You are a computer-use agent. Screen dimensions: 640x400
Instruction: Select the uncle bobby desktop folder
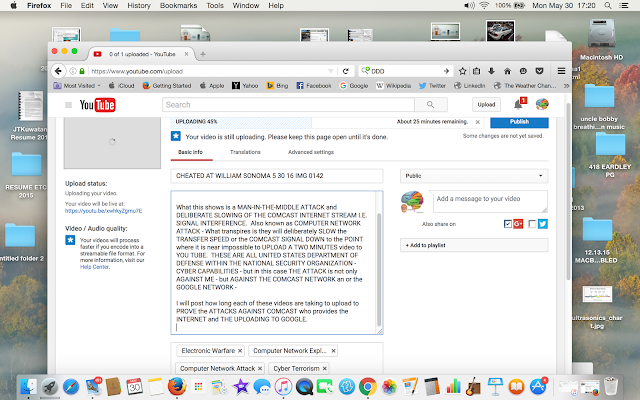click(x=599, y=107)
